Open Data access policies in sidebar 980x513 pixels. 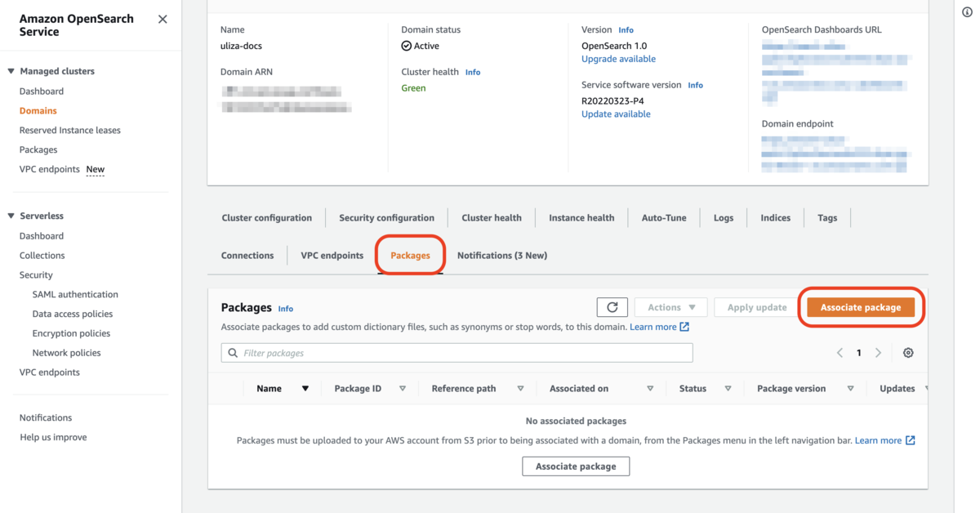[x=73, y=314]
